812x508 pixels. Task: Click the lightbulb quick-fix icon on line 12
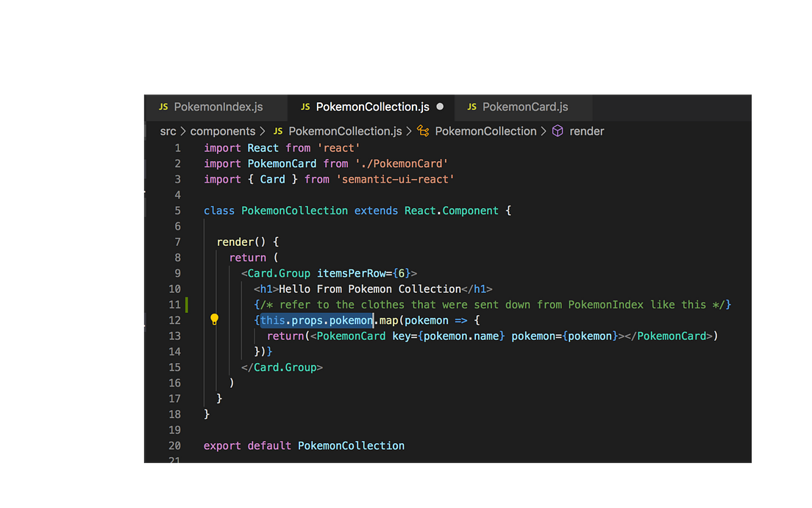click(214, 320)
